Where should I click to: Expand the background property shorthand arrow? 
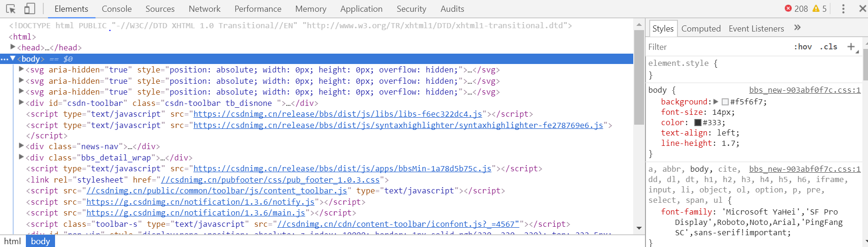(716, 102)
